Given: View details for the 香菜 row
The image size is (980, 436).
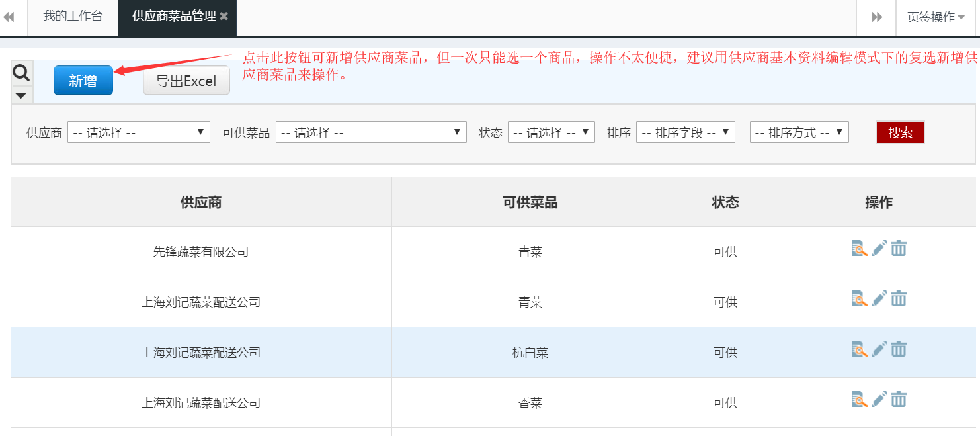Looking at the screenshot, I should [x=859, y=400].
